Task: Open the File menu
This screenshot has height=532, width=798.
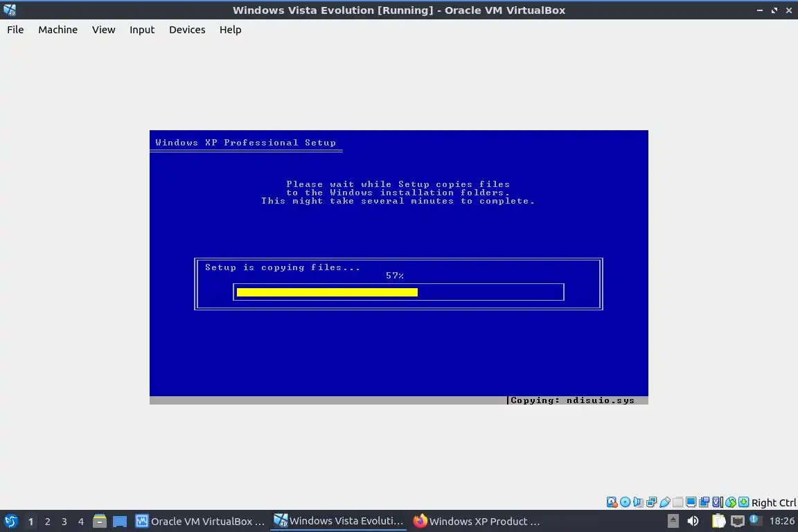Action: point(15,30)
